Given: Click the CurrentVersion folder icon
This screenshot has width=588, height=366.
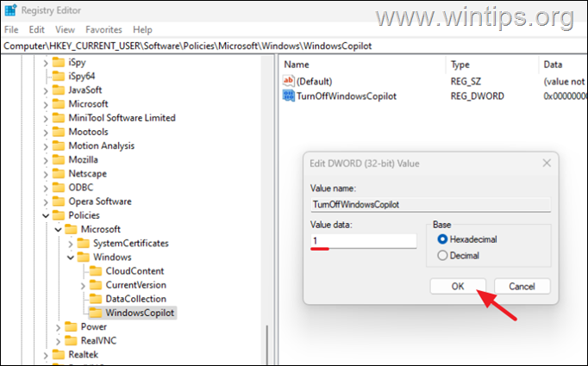Looking at the screenshot, I should 95,285.
